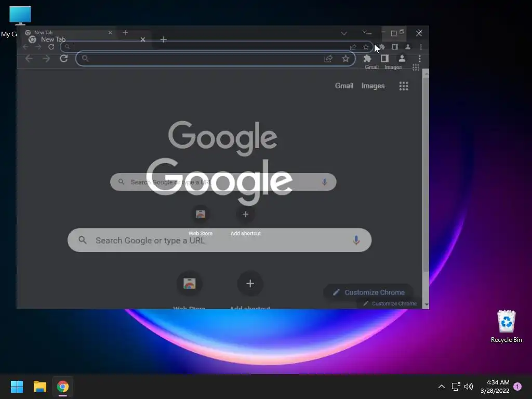Click the larger Search Google or type a URL box
Viewport: 532px width, 399px height.
click(220, 240)
